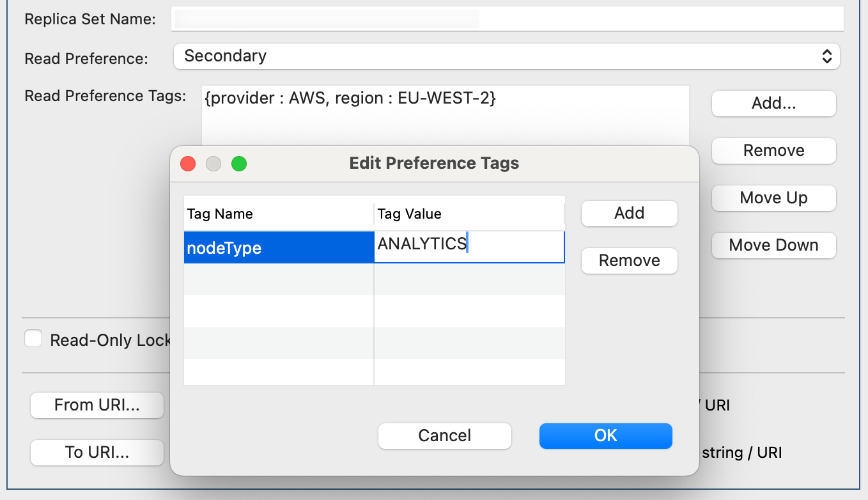868x500 pixels.
Task: Edit the ANALYTICS tag value cell
Action: [470, 246]
